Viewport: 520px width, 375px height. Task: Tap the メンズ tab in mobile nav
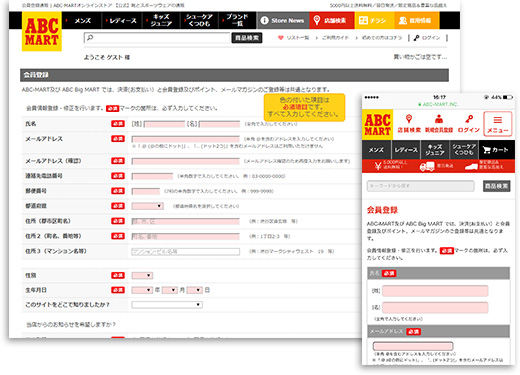coord(377,150)
